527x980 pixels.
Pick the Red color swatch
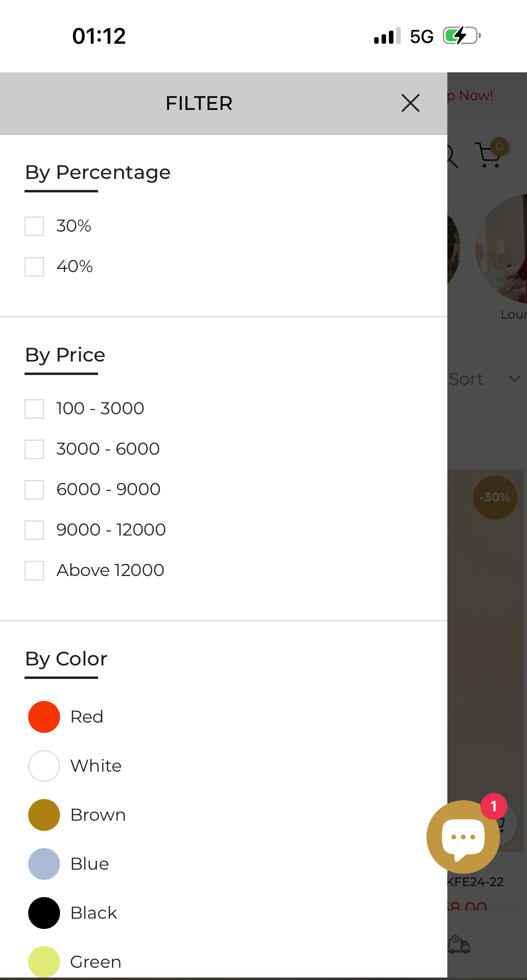click(x=44, y=717)
